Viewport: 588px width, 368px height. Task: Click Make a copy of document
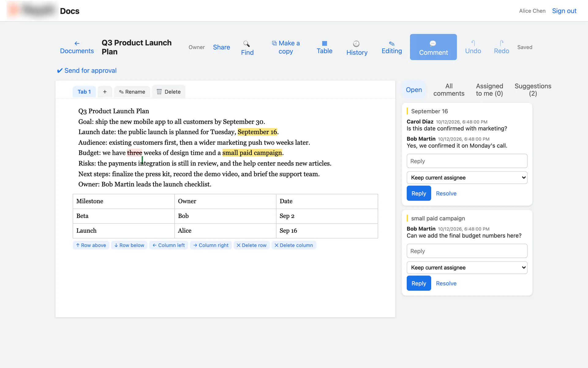(286, 47)
